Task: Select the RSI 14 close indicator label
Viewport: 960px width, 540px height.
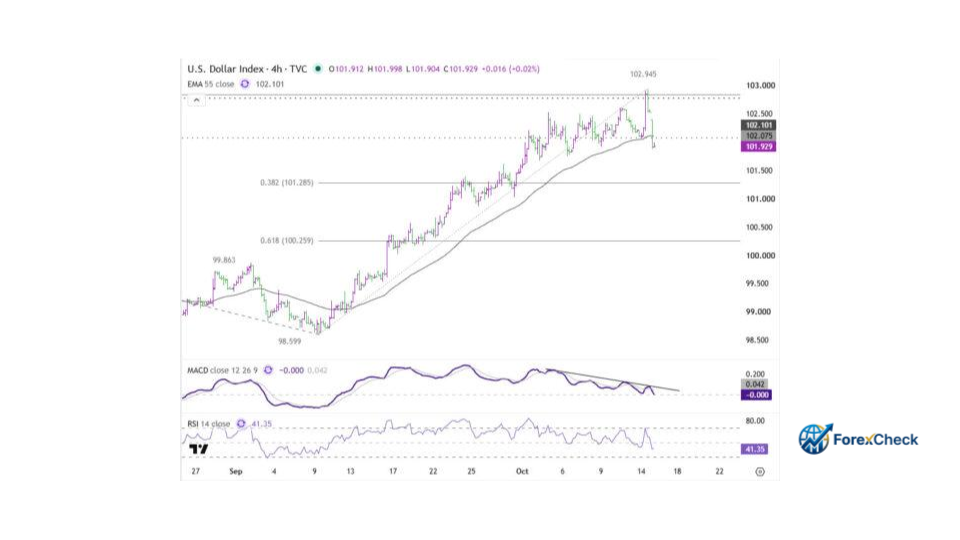Action: (x=208, y=424)
